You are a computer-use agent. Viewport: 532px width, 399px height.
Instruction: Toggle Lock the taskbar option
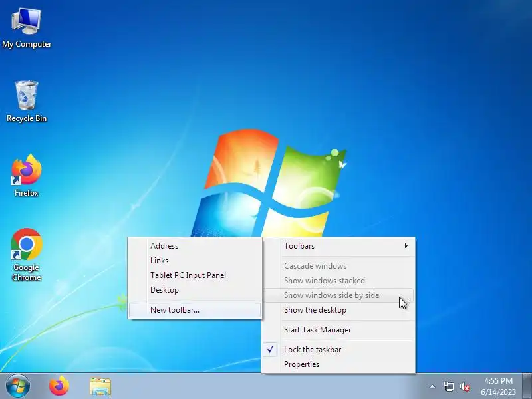(x=338, y=350)
